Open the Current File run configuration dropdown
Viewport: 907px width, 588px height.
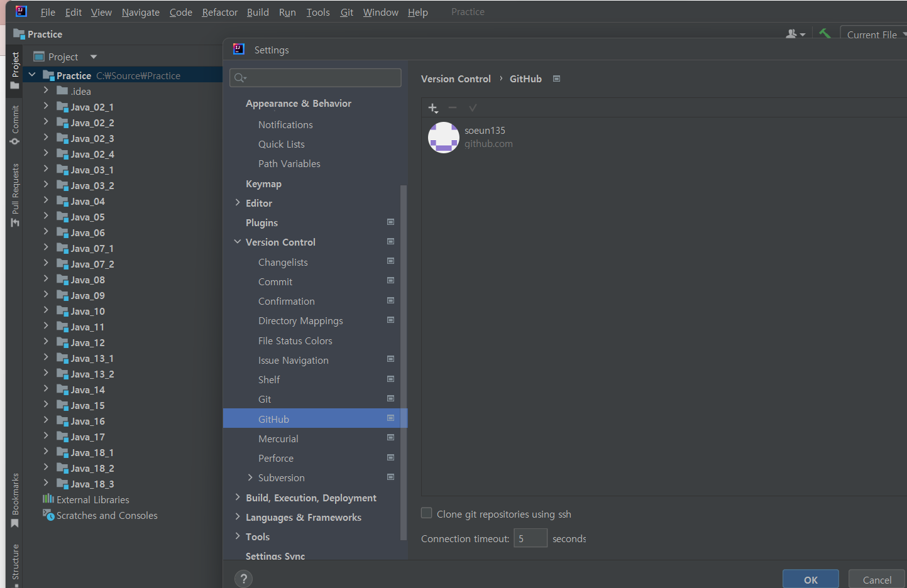874,35
